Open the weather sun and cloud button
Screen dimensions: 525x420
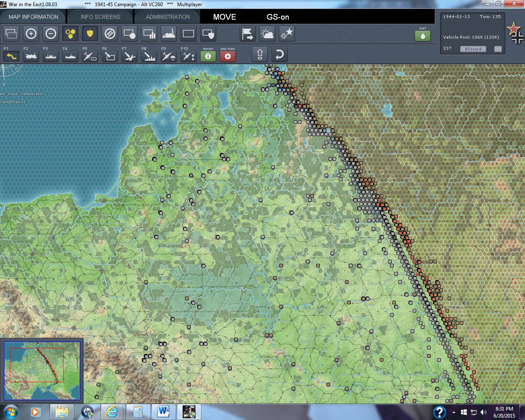tap(267, 34)
